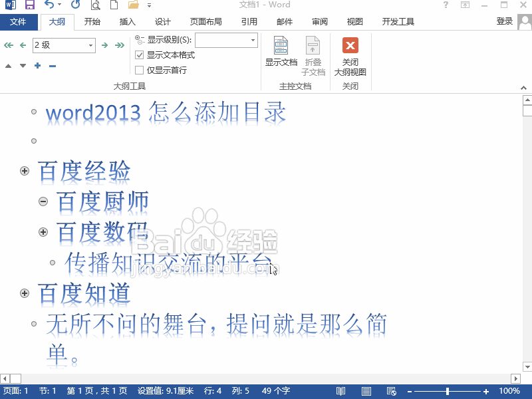
Task: Click the Save icon in quick access toolbar
Action: point(30,5)
